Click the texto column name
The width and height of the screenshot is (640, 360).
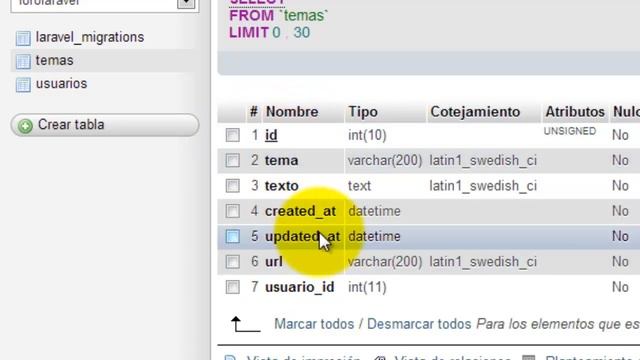[282, 186]
